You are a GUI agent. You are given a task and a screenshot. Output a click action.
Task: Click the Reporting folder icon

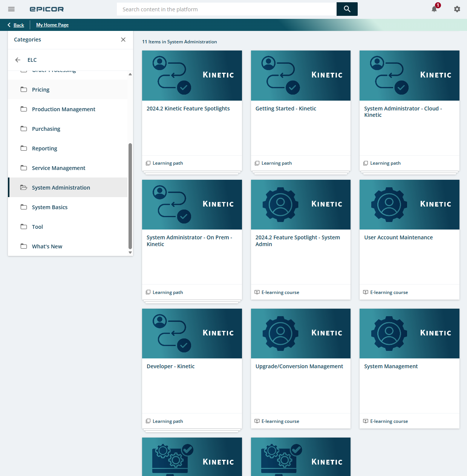pyautogui.click(x=24, y=148)
